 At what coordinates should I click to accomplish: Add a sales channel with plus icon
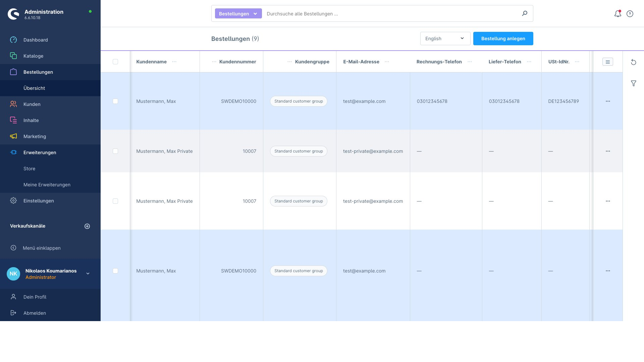click(x=87, y=226)
